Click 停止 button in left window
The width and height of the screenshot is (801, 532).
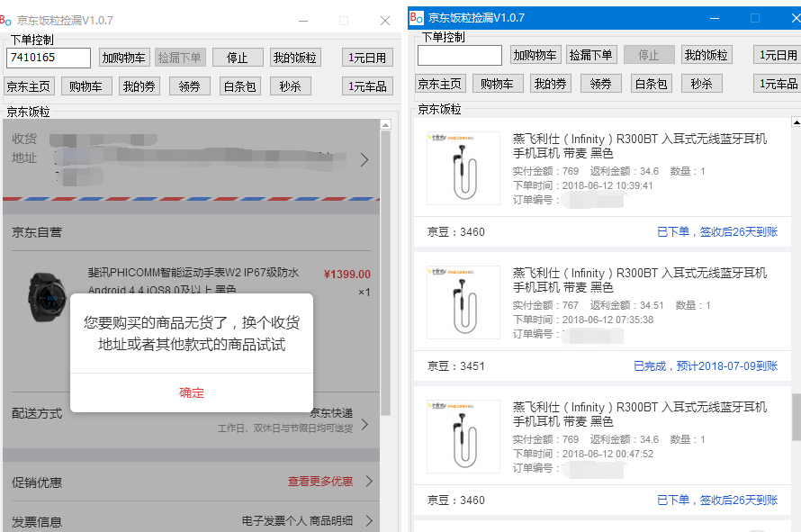coord(238,58)
